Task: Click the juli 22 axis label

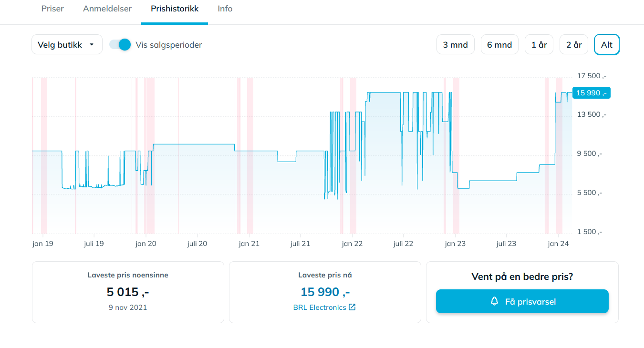Action: [403, 244]
